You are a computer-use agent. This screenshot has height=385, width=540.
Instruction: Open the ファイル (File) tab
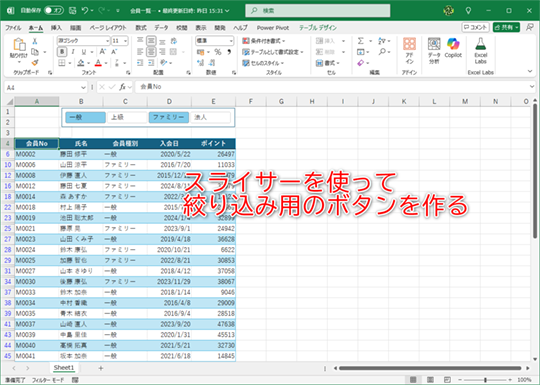13,28
